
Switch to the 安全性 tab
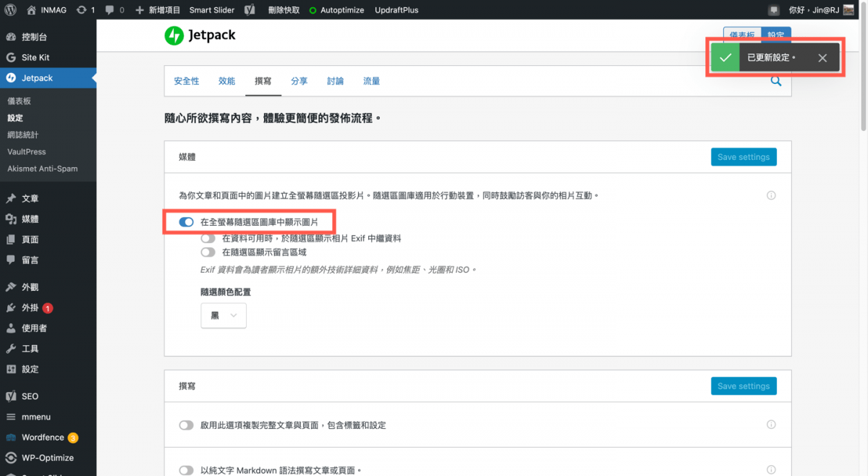pyautogui.click(x=187, y=81)
